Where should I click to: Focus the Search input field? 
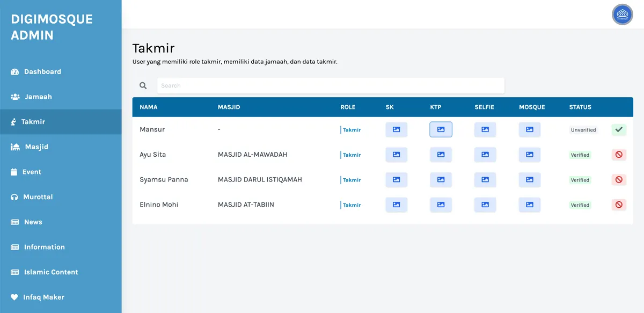click(x=331, y=85)
